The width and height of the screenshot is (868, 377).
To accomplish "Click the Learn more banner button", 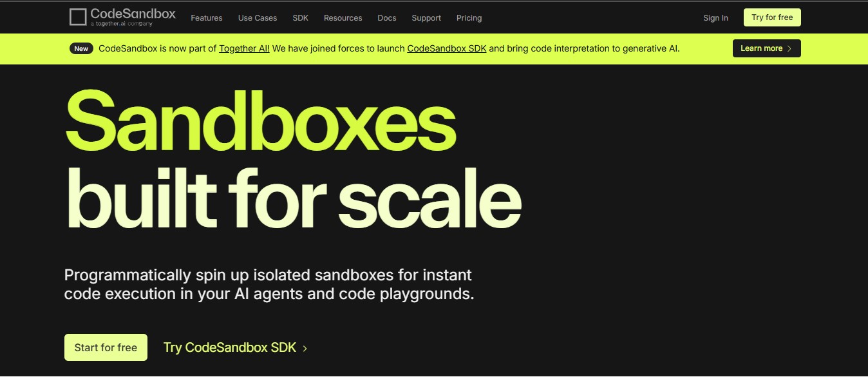I will [766, 48].
